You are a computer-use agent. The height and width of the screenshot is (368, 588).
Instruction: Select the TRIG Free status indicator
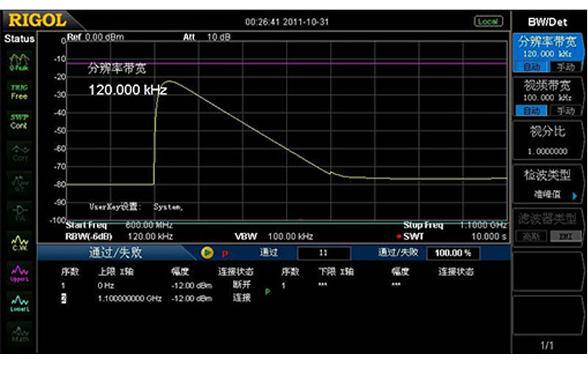click(x=18, y=91)
